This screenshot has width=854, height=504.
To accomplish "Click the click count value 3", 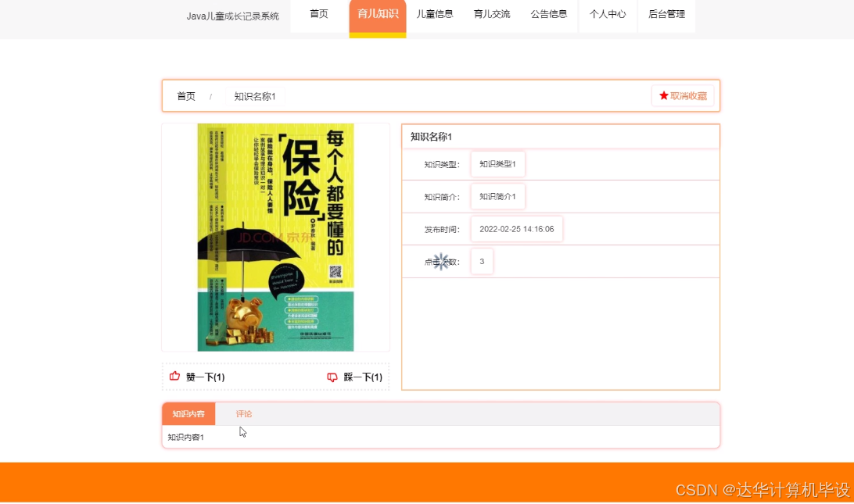I will [482, 262].
